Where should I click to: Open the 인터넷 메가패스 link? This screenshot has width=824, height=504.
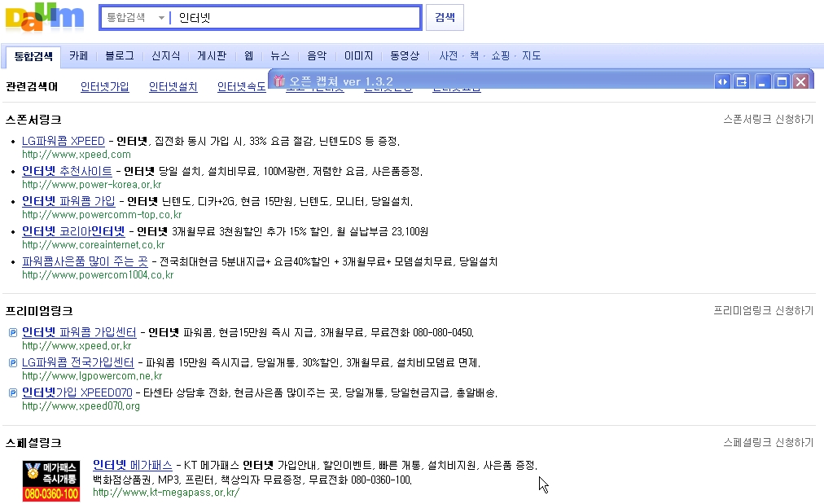click(x=133, y=465)
